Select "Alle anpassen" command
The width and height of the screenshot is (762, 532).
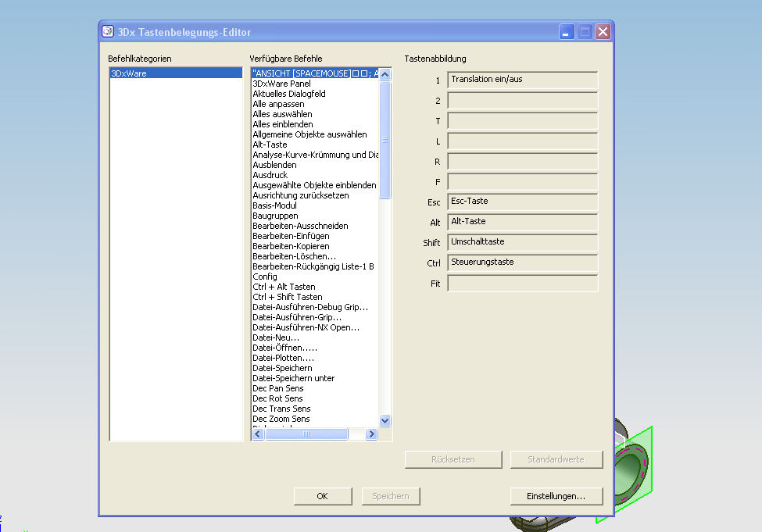pyautogui.click(x=314, y=104)
